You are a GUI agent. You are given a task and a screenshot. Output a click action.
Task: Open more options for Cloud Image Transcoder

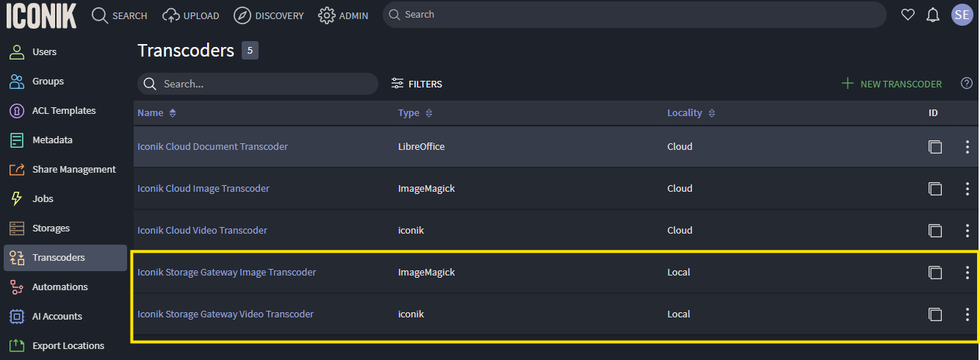(x=967, y=188)
